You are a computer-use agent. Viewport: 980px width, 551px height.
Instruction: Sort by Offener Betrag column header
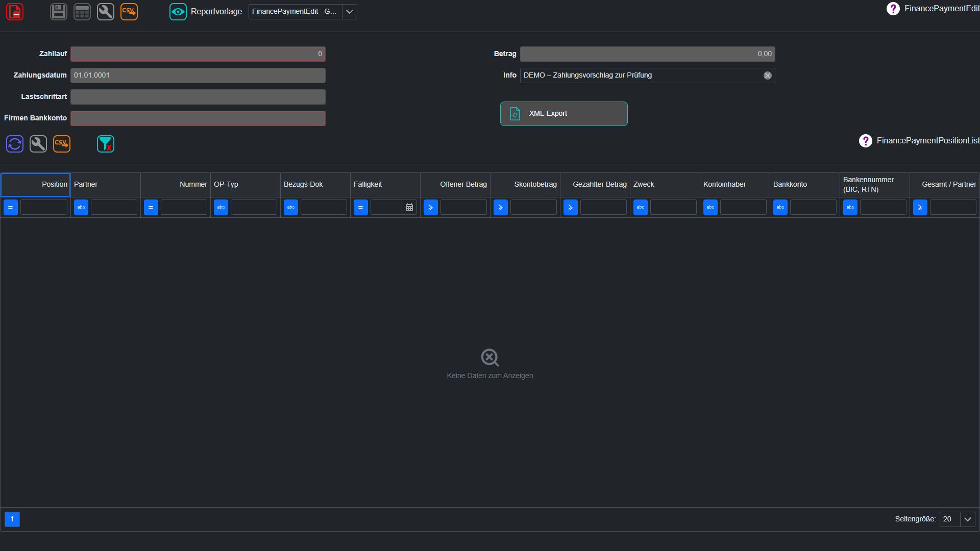pos(455,185)
